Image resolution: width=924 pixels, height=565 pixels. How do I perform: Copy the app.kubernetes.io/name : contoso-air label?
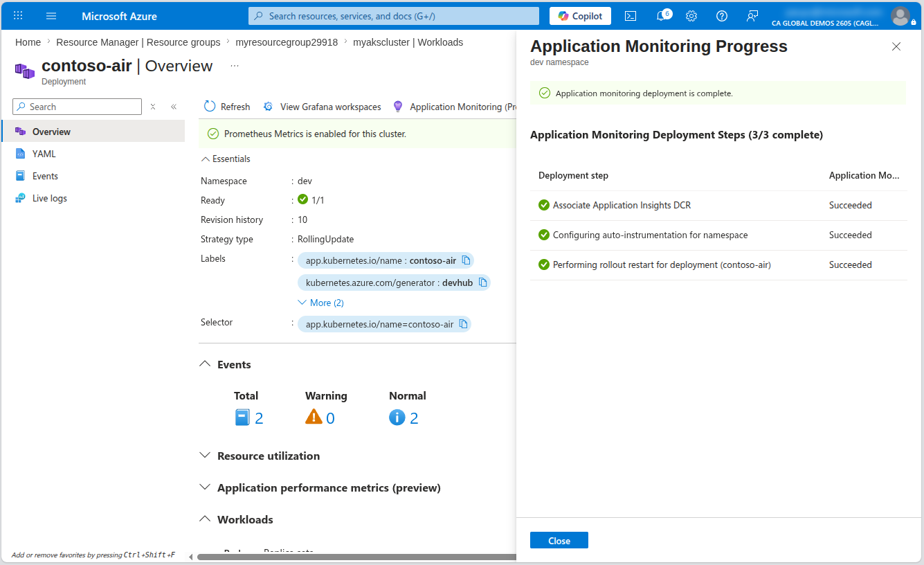pos(466,260)
